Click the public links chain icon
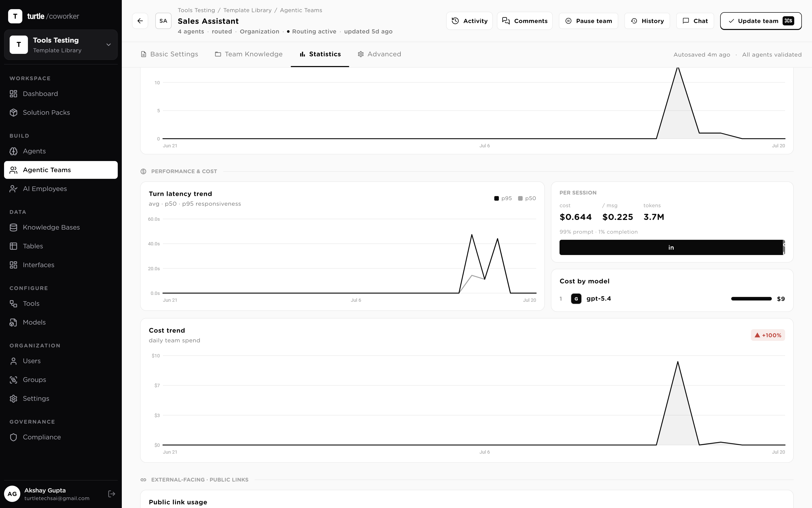Viewport: 812px width, 508px height. pos(143,480)
